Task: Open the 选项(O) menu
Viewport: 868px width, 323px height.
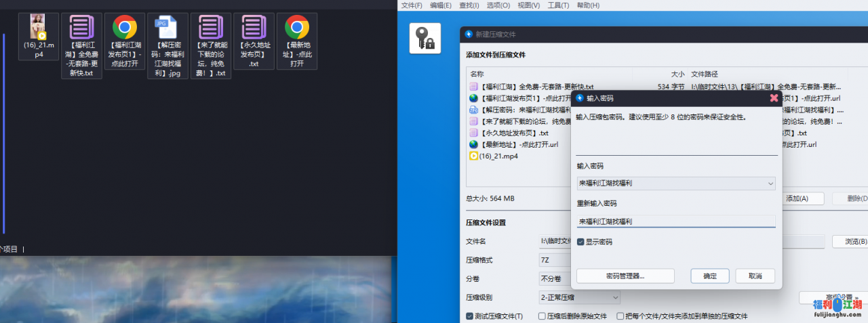Action: coord(498,5)
